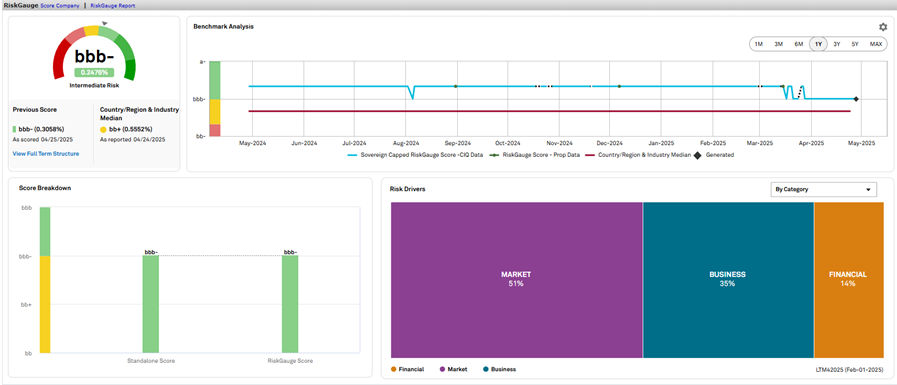Click the gauge arrow pointer marker
897x385 pixels.
(x=105, y=23)
